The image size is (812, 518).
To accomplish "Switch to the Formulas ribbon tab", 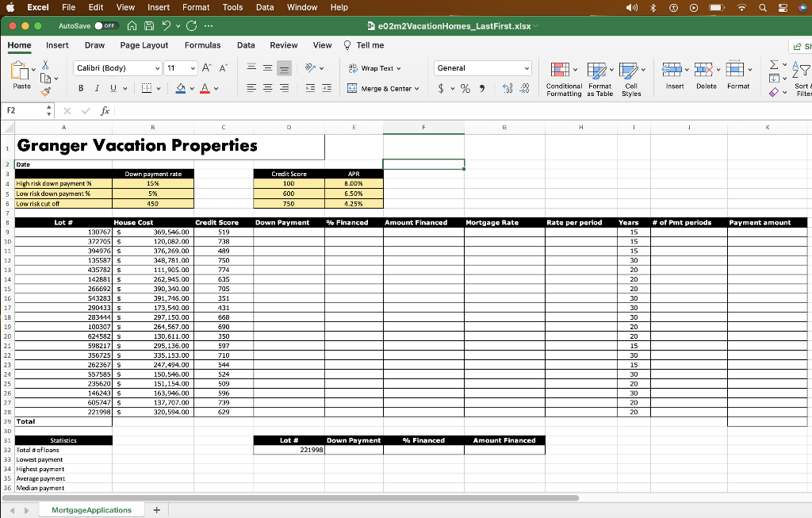I will tap(201, 45).
